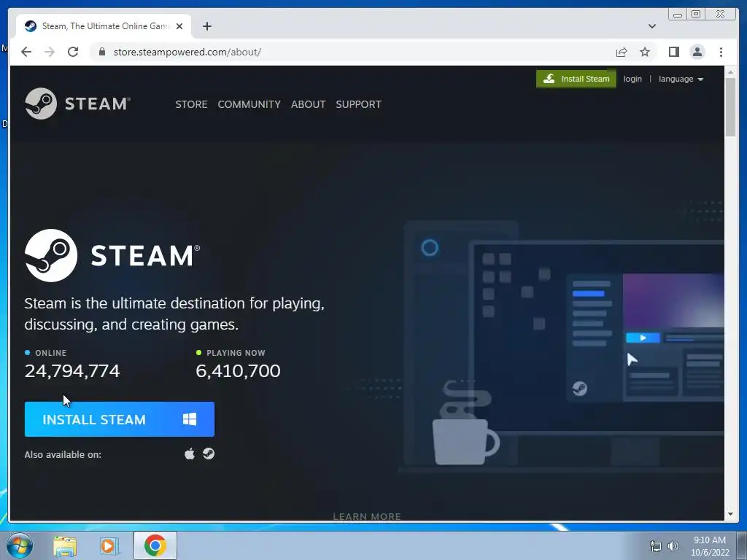Open the network tray icon
The image size is (747, 560).
[x=656, y=546]
